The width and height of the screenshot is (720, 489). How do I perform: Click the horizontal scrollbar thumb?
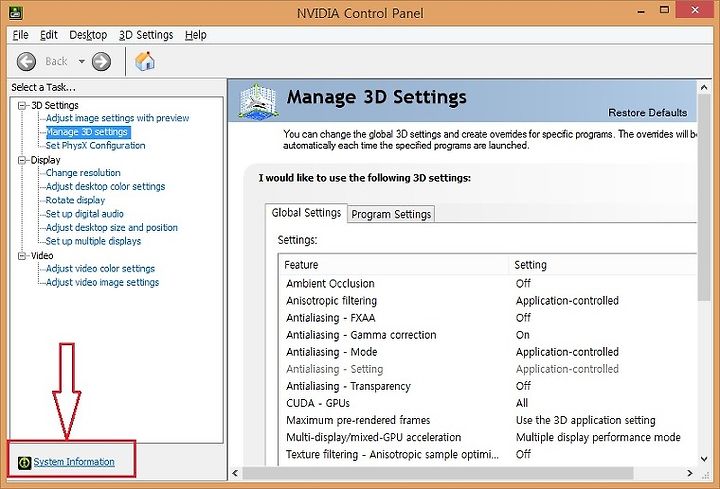(438, 473)
